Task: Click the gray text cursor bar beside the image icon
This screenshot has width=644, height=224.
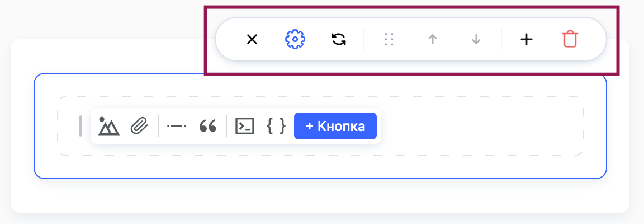Action: coord(80,126)
